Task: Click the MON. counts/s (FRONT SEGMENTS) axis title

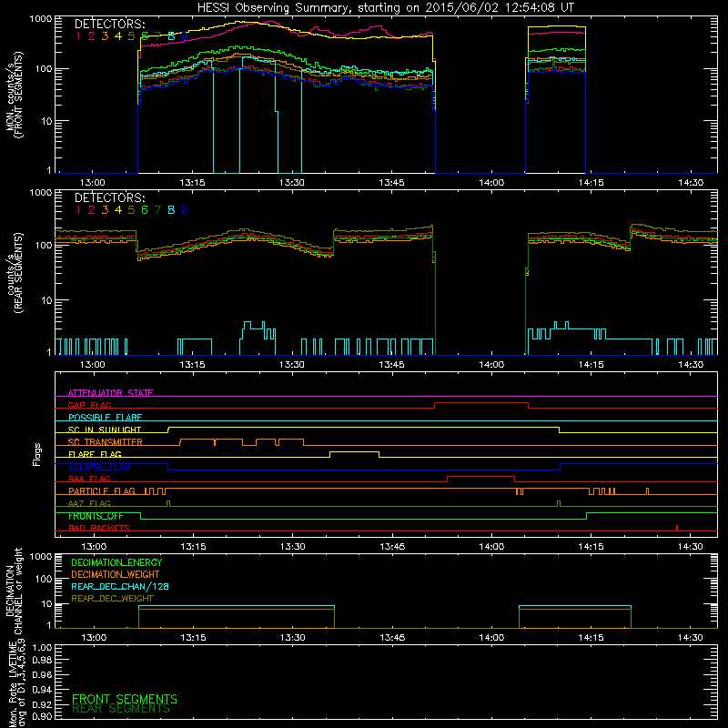Action: [x=14, y=95]
